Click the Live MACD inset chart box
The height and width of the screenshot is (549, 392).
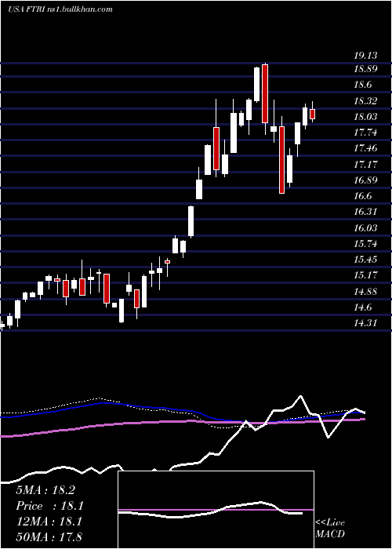(x=216, y=510)
